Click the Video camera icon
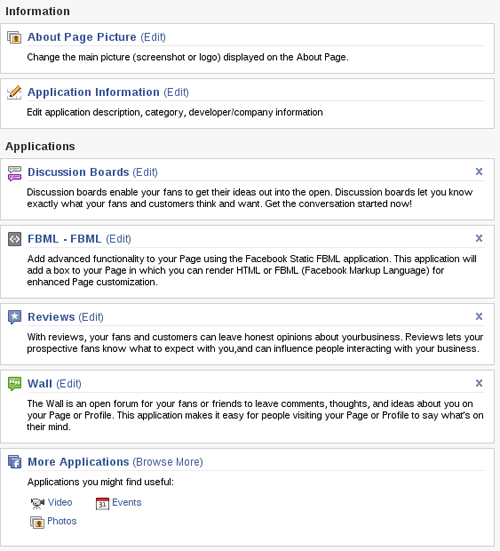500x551 pixels. [38, 503]
